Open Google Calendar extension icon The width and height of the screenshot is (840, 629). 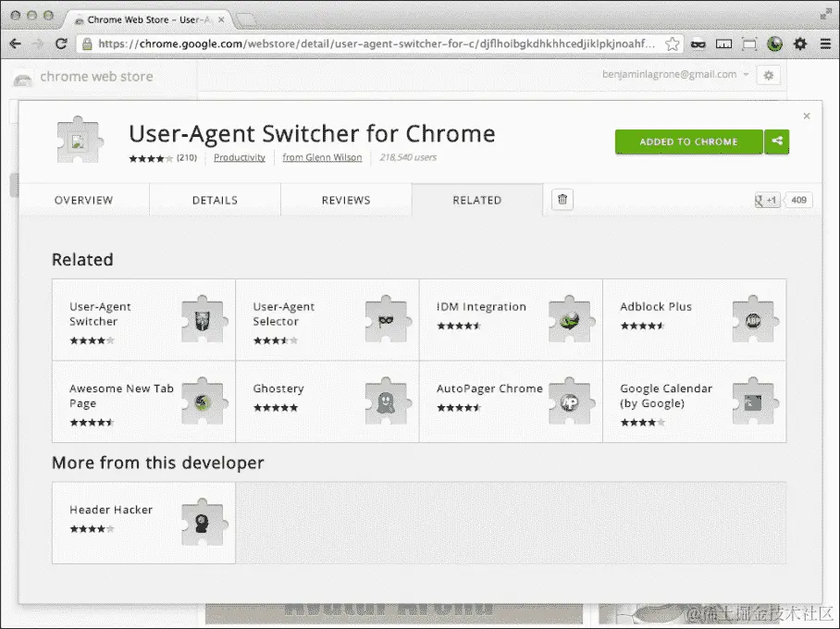click(755, 401)
